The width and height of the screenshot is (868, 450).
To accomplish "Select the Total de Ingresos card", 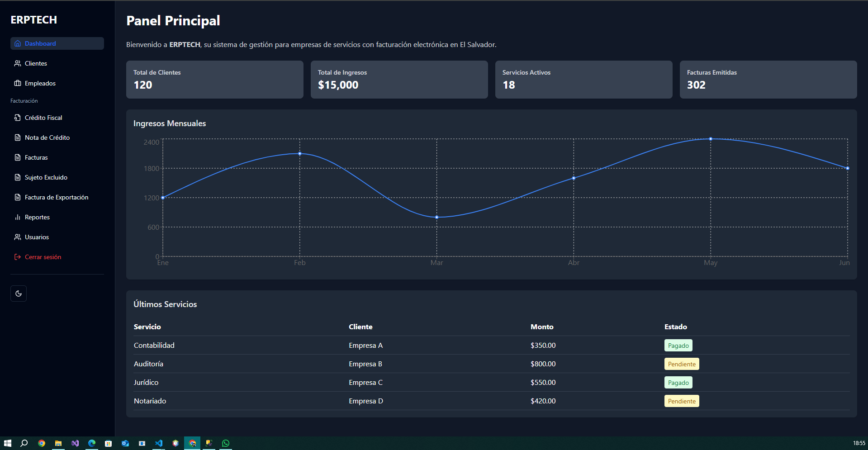I will 399,80.
